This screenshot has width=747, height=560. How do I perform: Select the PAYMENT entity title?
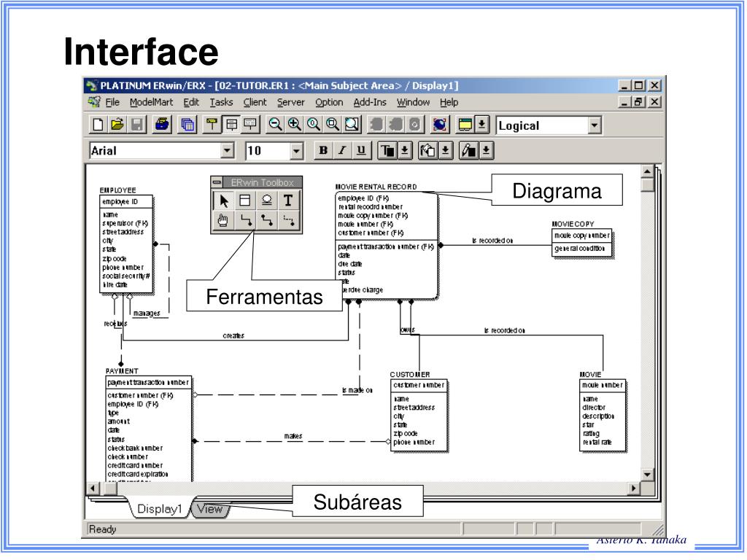tap(122, 371)
